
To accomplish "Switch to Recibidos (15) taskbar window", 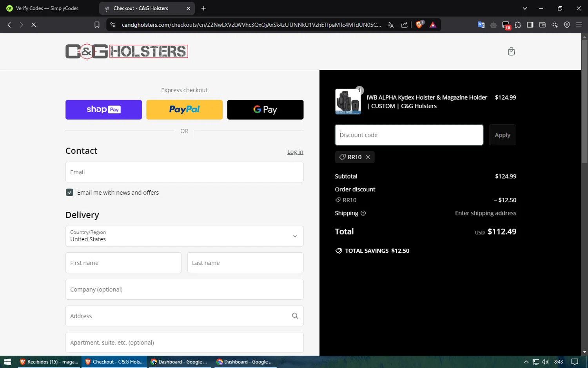I will [x=49, y=362].
